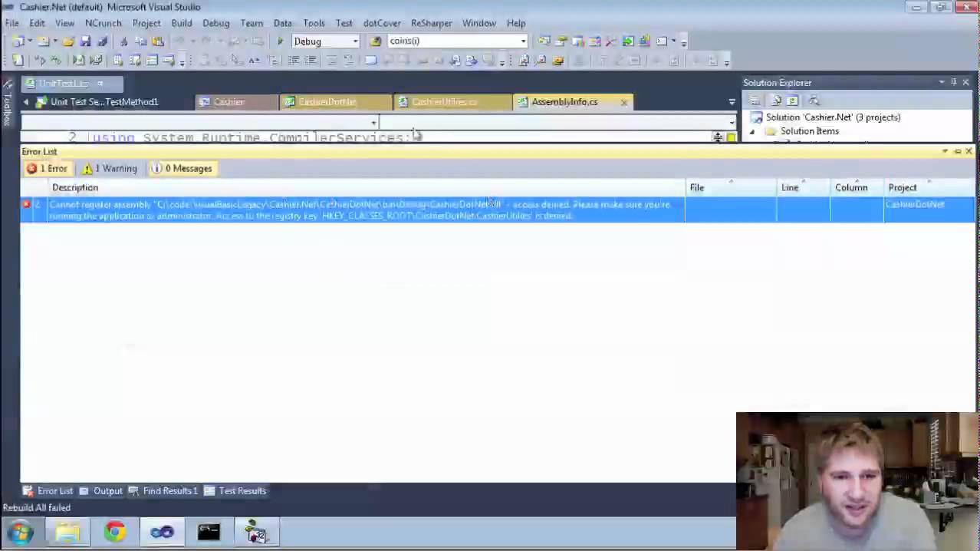Click Solution Explorer Show All Files icon
This screenshot has width=980, height=551.
click(x=776, y=101)
